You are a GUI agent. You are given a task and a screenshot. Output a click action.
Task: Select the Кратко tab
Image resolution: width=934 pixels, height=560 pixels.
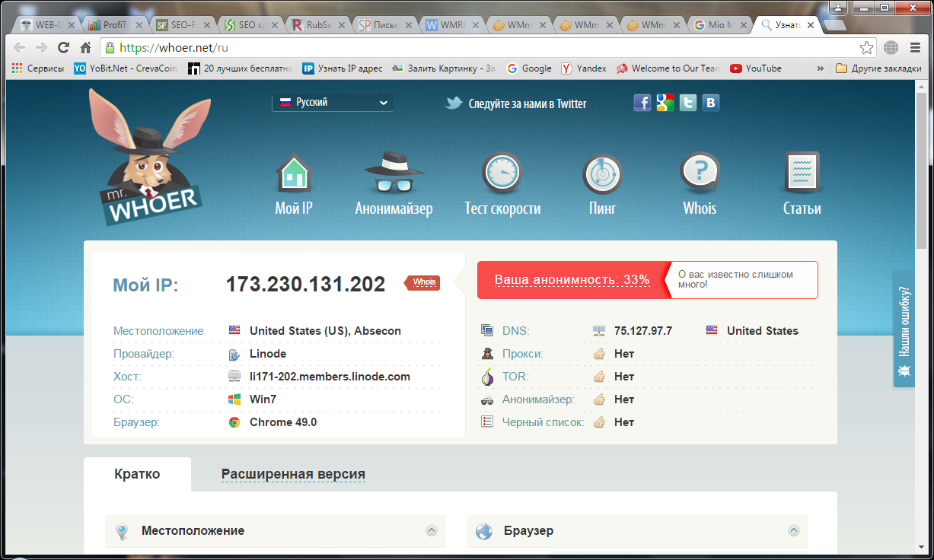pyautogui.click(x=137, y=474)
